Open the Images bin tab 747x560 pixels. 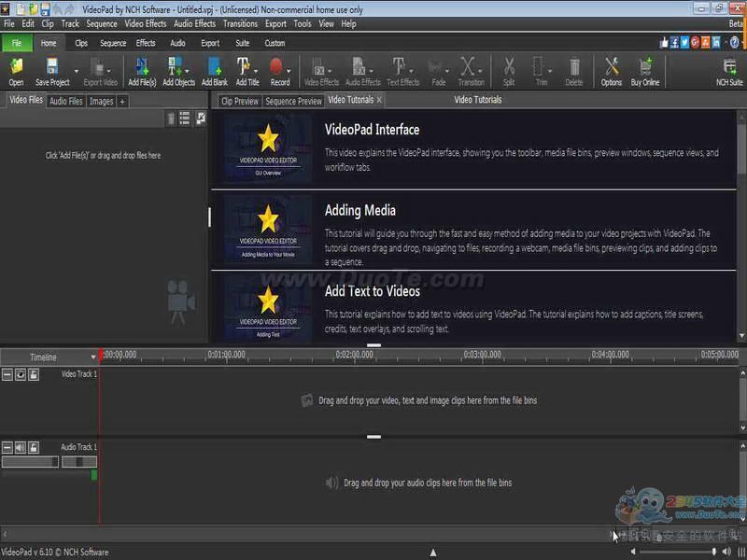click(x=102, y=101)
